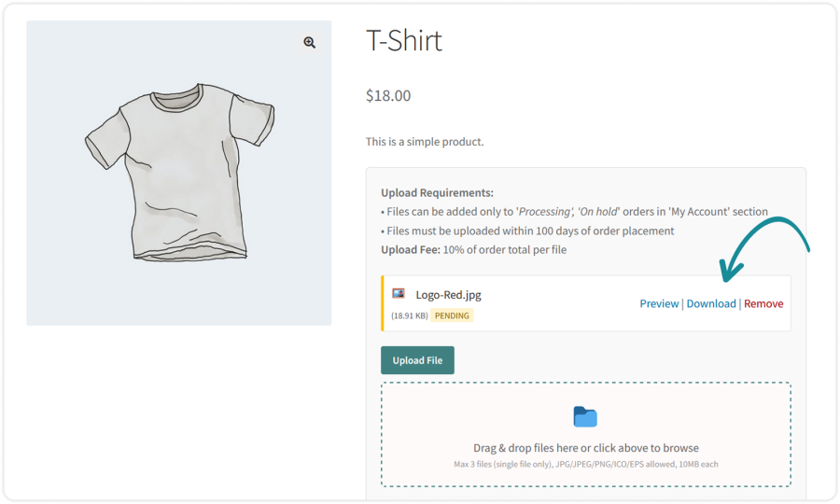
Task: Click the simple product description text
Action: pyautogui.click(x=425, y=142)
